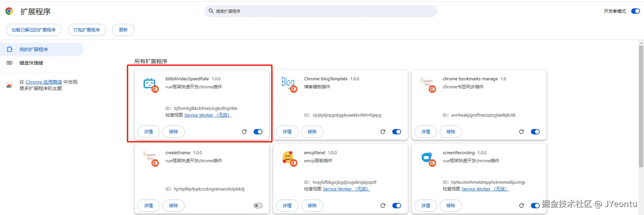Reload the emojiPanel extension

coord(383,206)
